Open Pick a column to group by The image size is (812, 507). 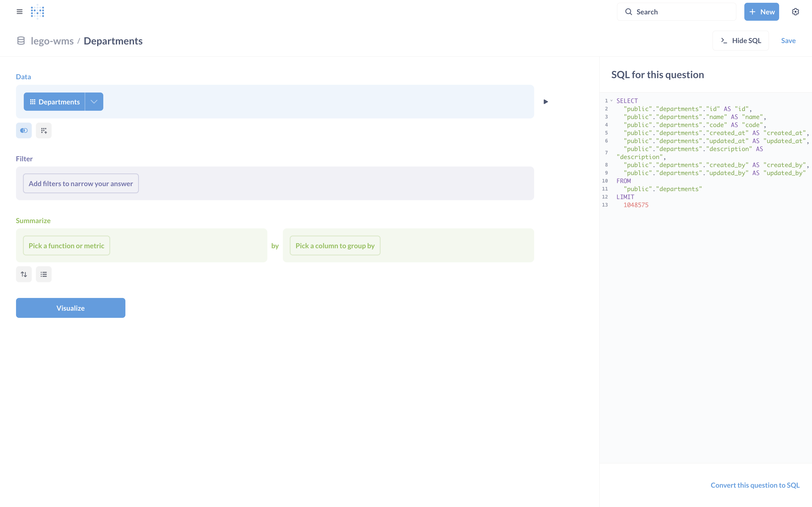coord(335,245)
